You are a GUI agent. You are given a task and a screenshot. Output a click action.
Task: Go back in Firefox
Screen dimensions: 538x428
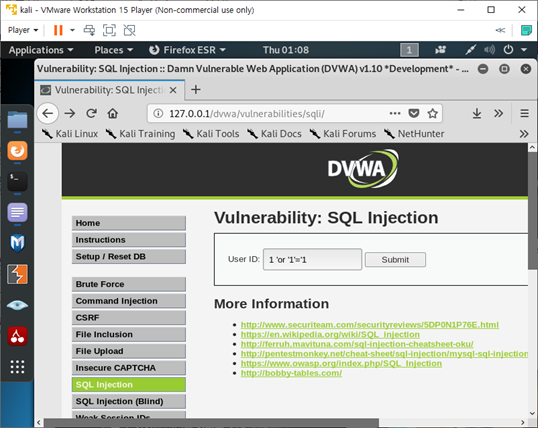coord(48,113)
